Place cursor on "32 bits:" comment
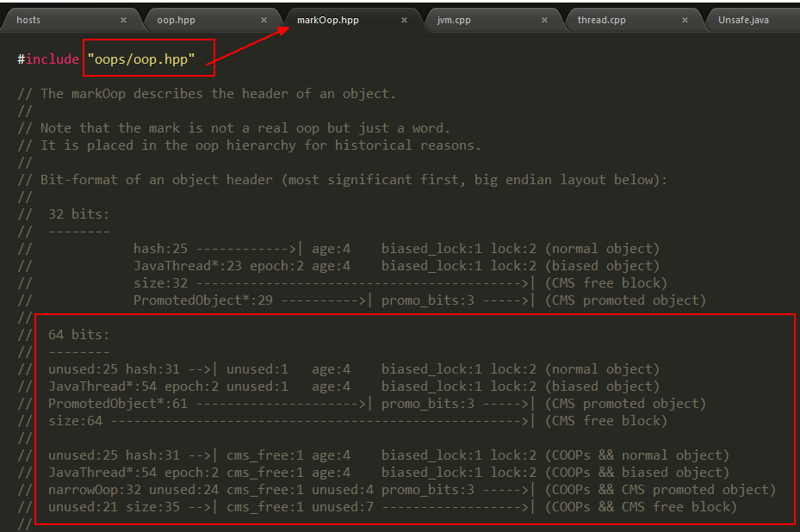This screenshot has width=800, height=532. pyautogui.click(x=79, y=214)
